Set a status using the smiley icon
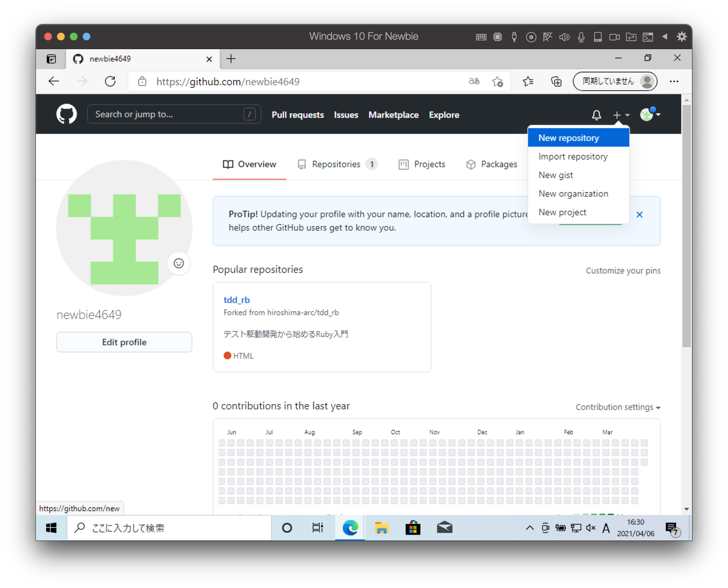The height and width of the screenshot is (588, 728). click(x=178, y=263)
